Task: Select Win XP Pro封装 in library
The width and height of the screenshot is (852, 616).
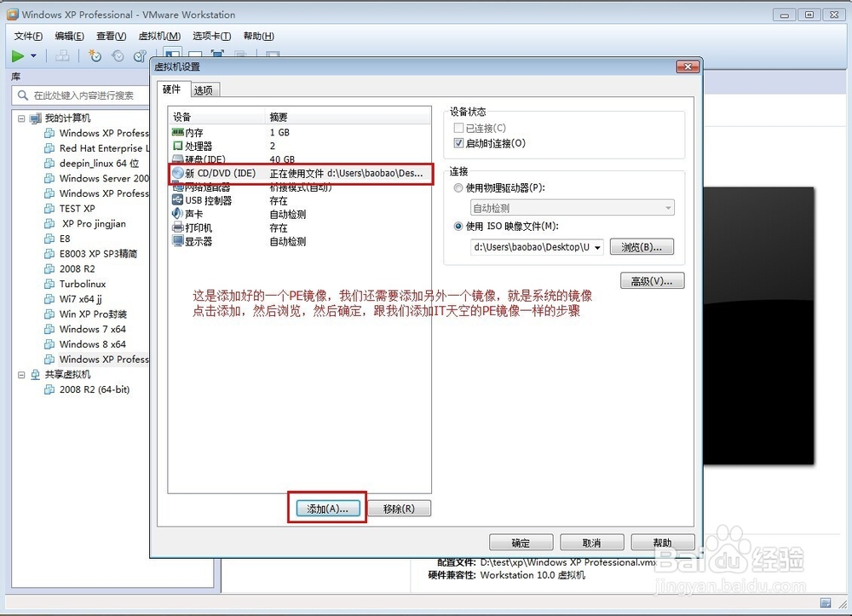Action: click(x=93, y=314)
